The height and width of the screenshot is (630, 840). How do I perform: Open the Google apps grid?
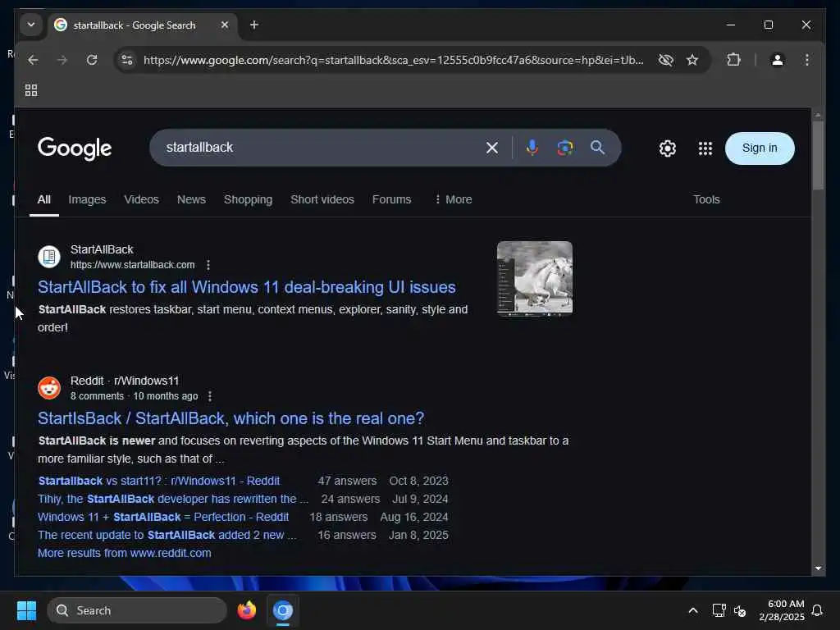click(705, 148)
